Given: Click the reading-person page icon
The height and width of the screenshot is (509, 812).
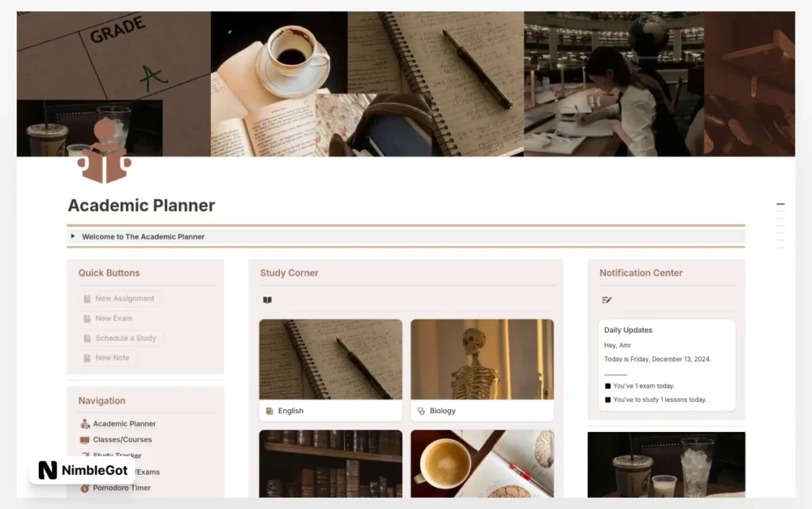Looking at the screenshot, I should pyautogui.click(x=104, y=150).
